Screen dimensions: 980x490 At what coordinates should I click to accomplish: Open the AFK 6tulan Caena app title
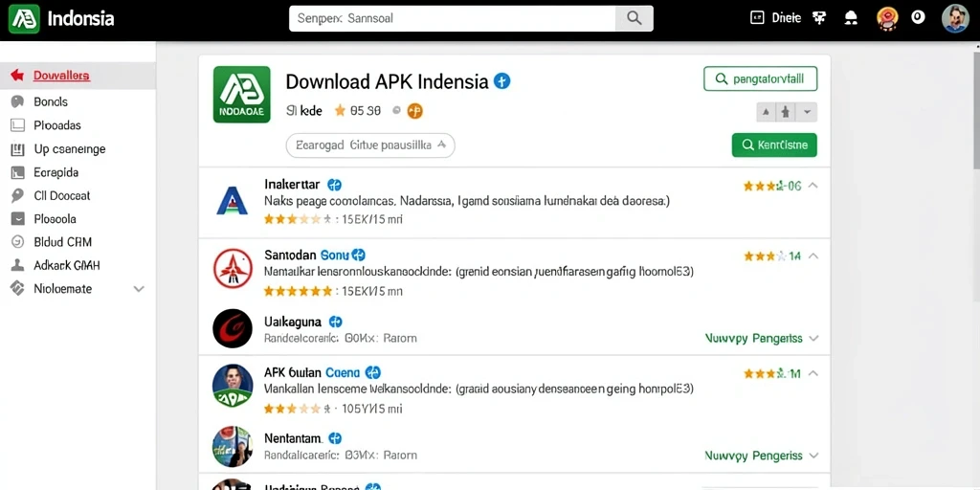pyautogui.click(x=312, y=372)
